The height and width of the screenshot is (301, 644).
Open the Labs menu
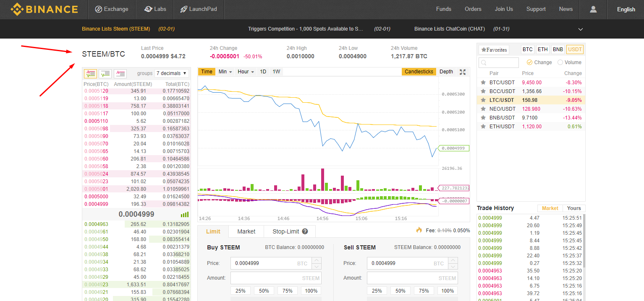pyautogui.click(x=155, y=9)
